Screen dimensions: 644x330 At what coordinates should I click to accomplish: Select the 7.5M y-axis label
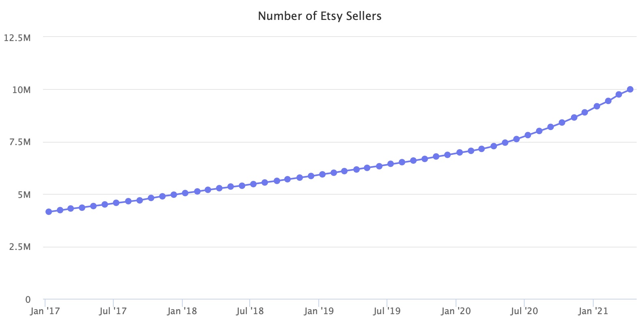click(20, 142)
